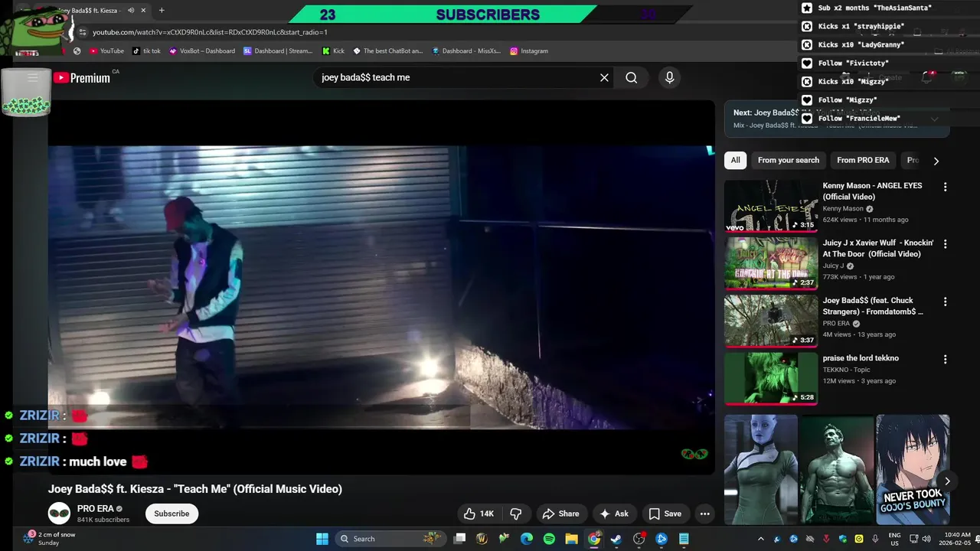Open the NEVER TOOK GOJO'S BOUNTY short
Viewport: 980px width, 551px height.
pyautogui.click(x=913, y=470)
